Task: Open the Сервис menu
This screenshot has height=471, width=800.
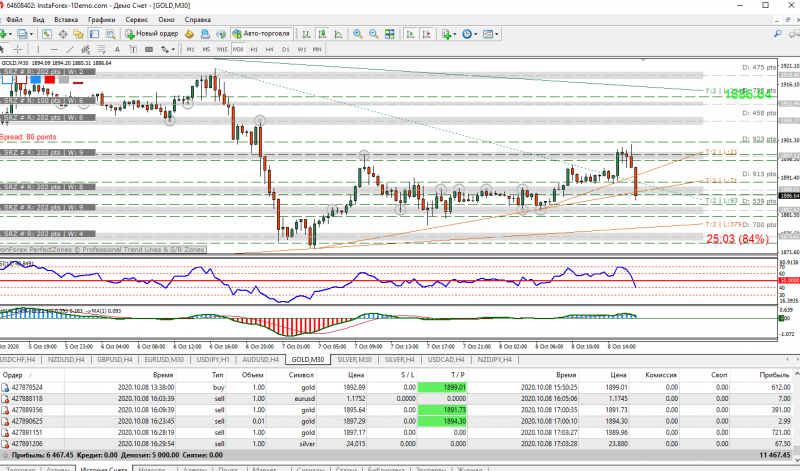Action: click(139, 19)
